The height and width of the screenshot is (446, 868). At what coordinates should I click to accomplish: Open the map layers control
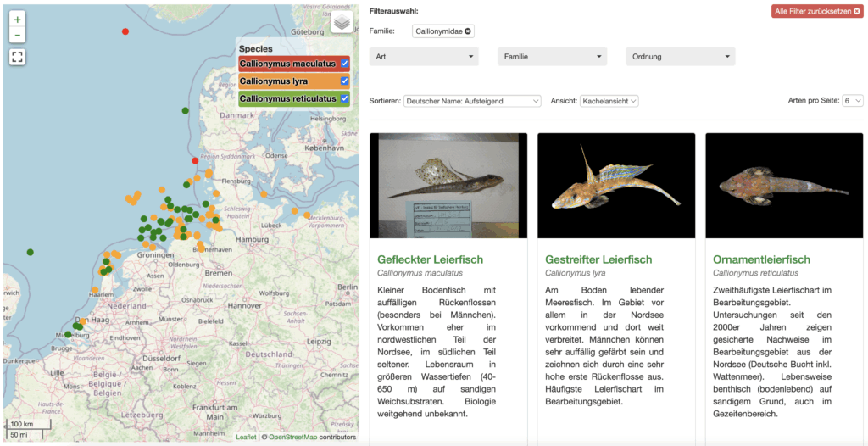342,23
